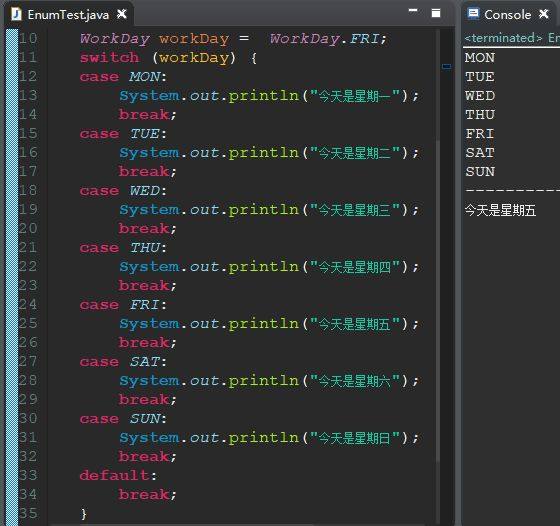The height and width of the screenshot is (526, 560).
Task: Click THU in the console output
Action: (x=480, y=115)
